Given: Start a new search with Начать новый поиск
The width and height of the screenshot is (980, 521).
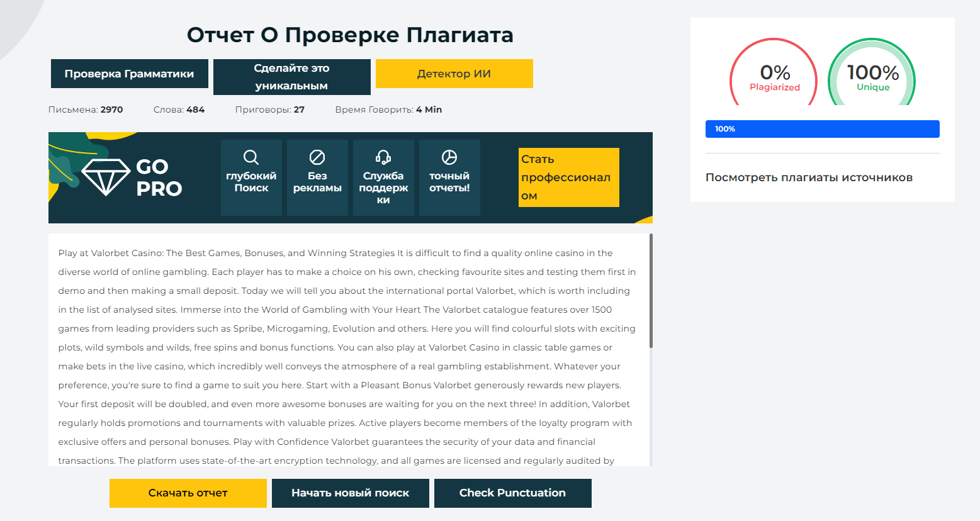Looking at the screenshot, I should point(351,493).
